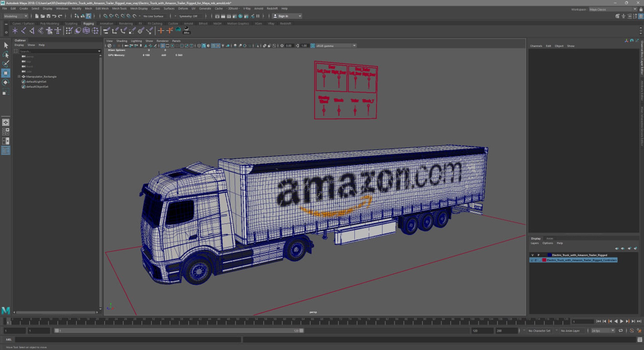The width and height of the screenshot is (644, 350).
Task: Click the orange Set Key shelf icon
Action: click(161, 31)
